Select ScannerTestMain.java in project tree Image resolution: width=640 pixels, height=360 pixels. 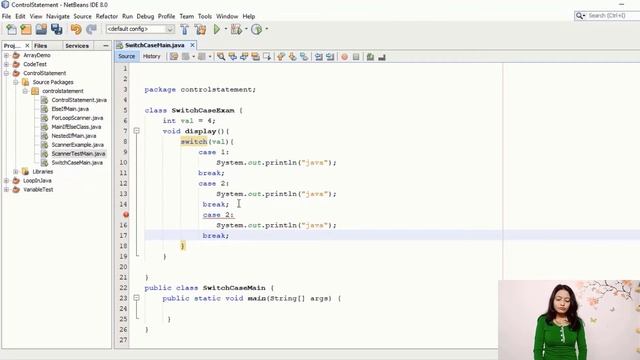(x=78, y=154)
